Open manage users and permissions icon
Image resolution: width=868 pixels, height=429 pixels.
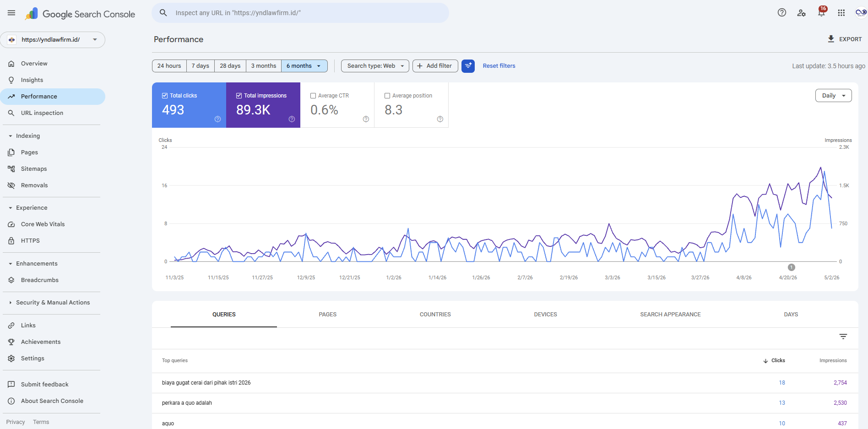pos(802,13)
